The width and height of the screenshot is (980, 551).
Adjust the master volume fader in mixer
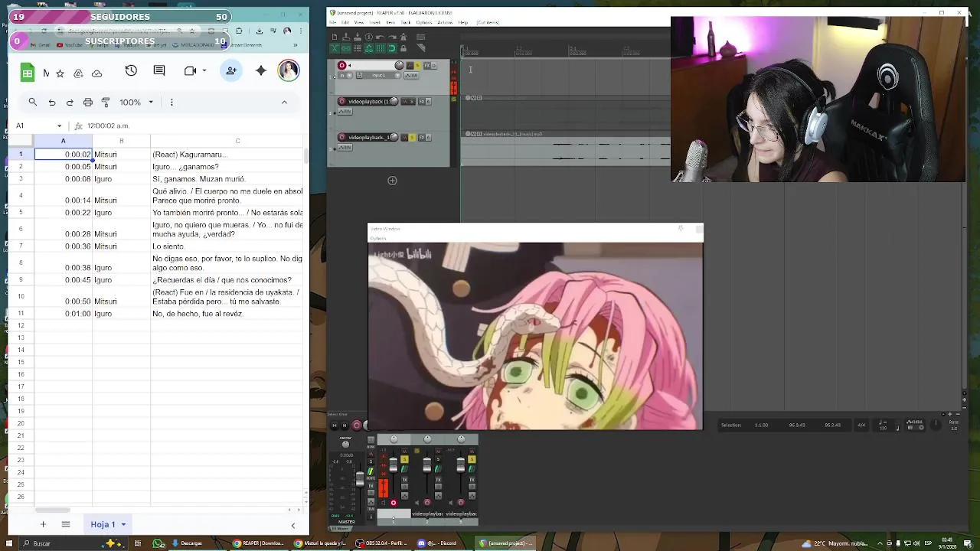click(x=360, y=479)
